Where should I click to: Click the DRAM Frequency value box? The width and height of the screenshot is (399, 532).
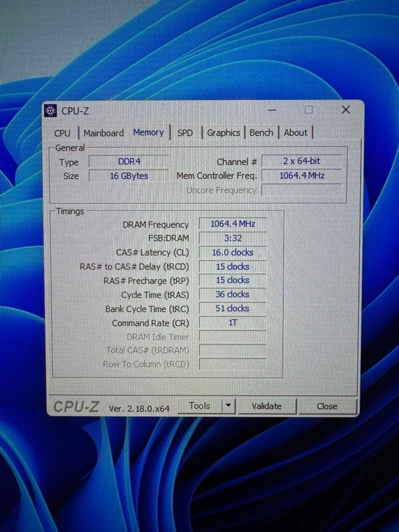coord(232,224)
